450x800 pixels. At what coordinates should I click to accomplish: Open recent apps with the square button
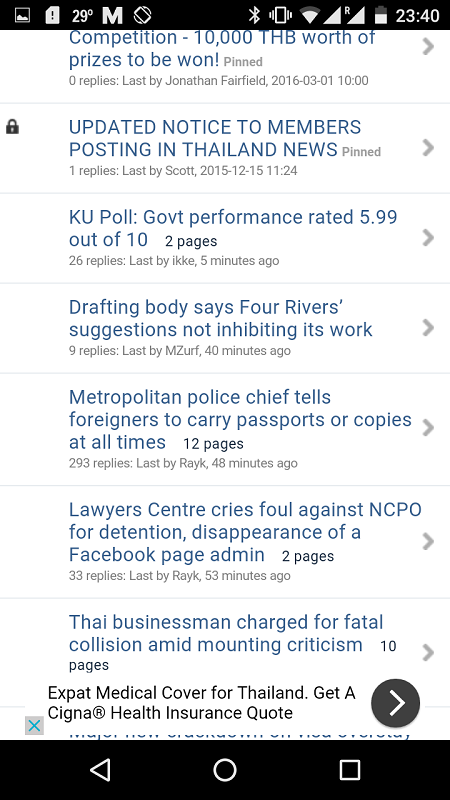pyautogui.click(x=350, y=769)
